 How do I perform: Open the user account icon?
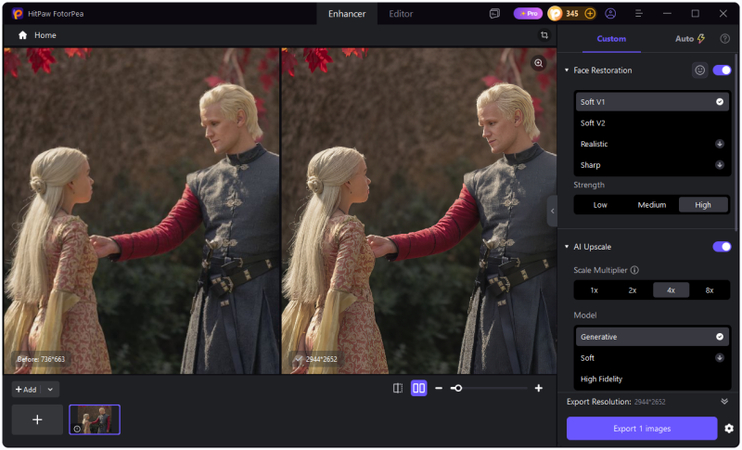pos(610,14)
